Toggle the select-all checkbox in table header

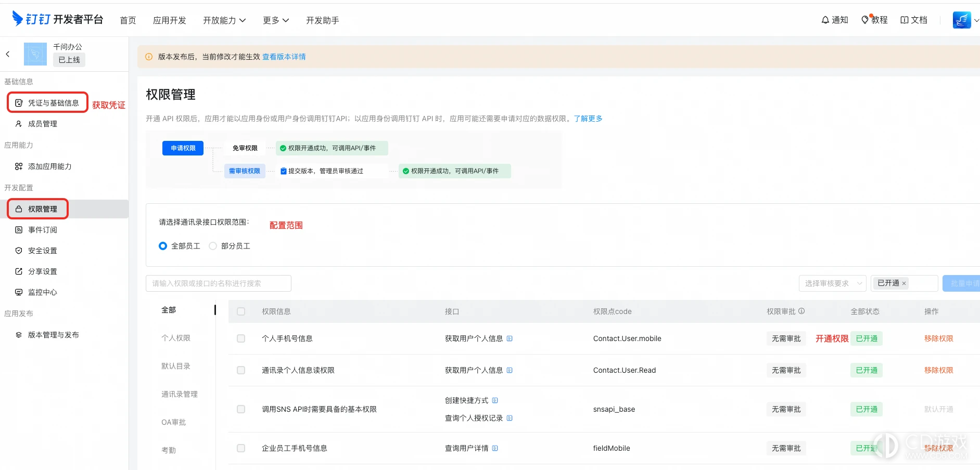click(241, 311)
